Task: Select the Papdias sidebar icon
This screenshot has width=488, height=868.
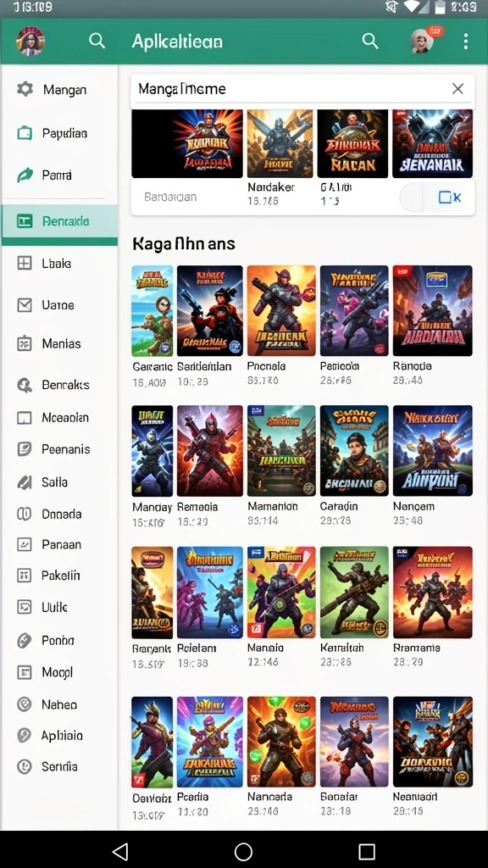Action: 25,133
